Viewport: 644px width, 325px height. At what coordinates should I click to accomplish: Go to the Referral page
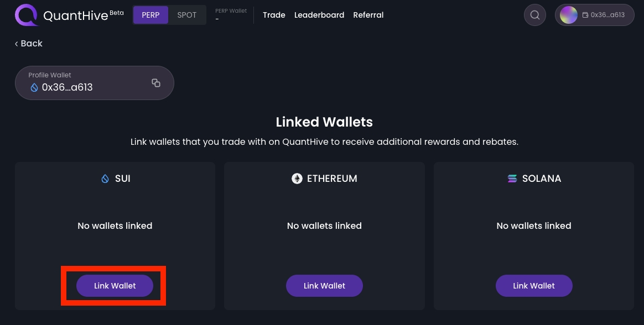point(368,15)
